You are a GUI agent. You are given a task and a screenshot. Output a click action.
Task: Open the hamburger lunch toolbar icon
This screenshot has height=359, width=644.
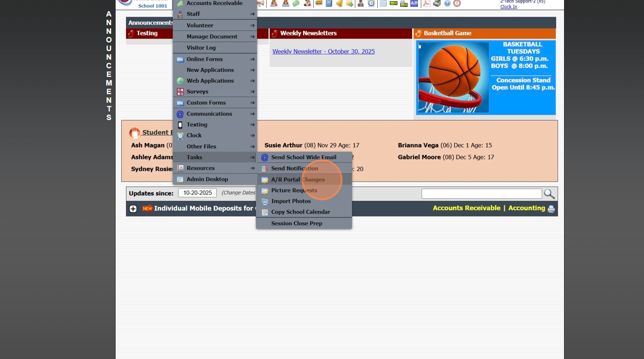pos(319,3)
